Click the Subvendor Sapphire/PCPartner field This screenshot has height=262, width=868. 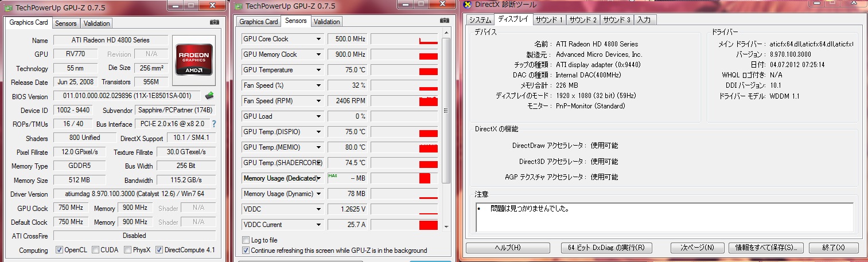(x=175, y=110)
